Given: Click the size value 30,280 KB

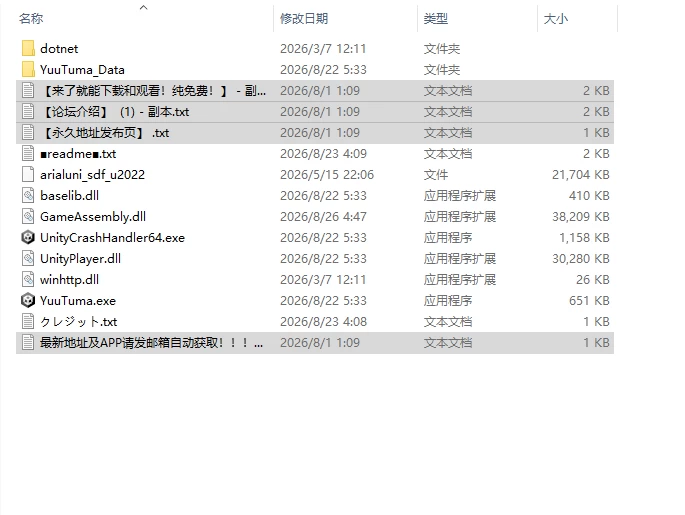Looking at the screenshot, I should 581,259.
